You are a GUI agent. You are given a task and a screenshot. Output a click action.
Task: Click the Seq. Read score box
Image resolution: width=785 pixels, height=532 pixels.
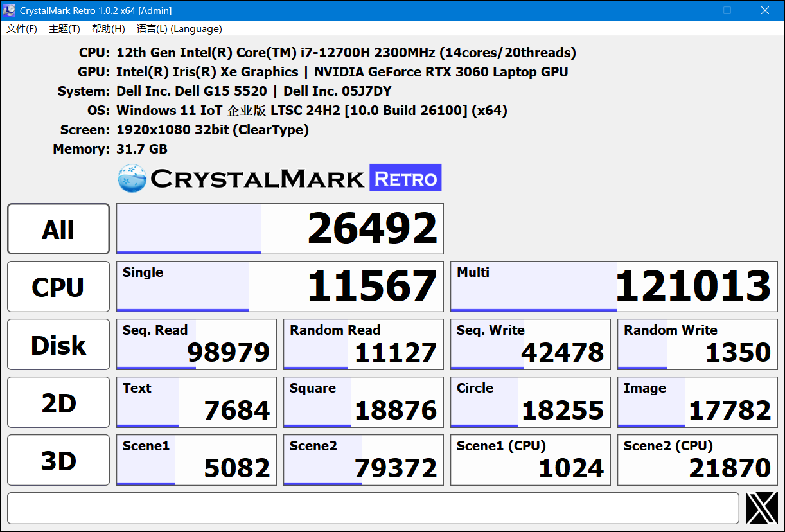tap(197, 344)
